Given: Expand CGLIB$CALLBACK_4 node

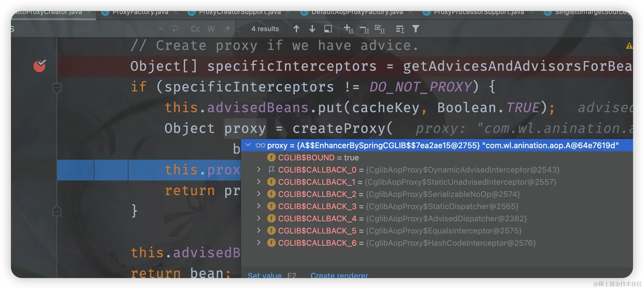Looking at the screenshot, I should pos(259,218).
